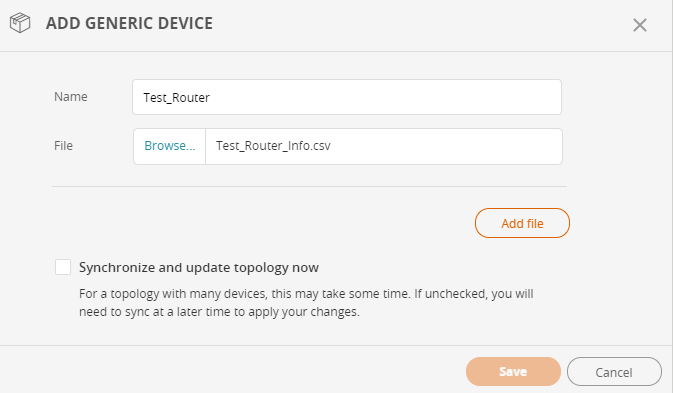
Task: Click the generic device box icon
Action: click(x=20, y=23)
